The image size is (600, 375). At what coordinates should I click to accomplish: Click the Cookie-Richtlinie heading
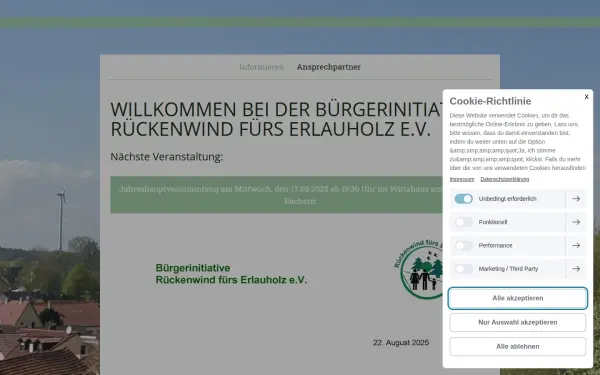point(490,101)
